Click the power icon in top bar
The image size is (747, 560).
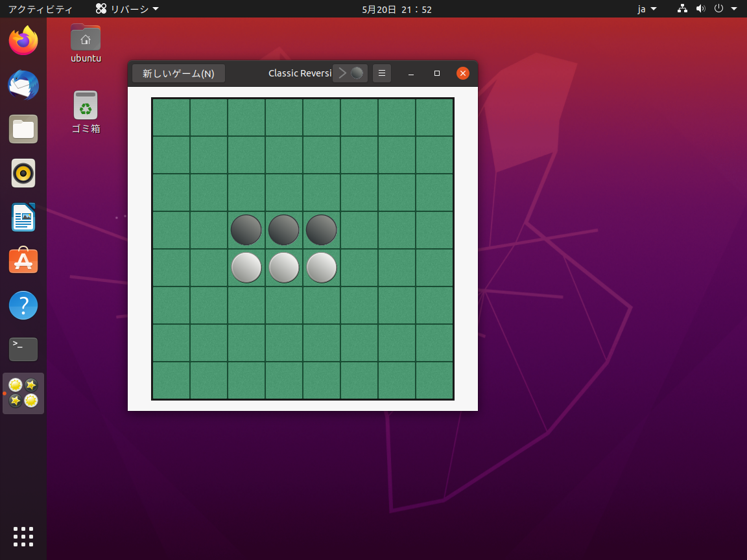[718, 8]
